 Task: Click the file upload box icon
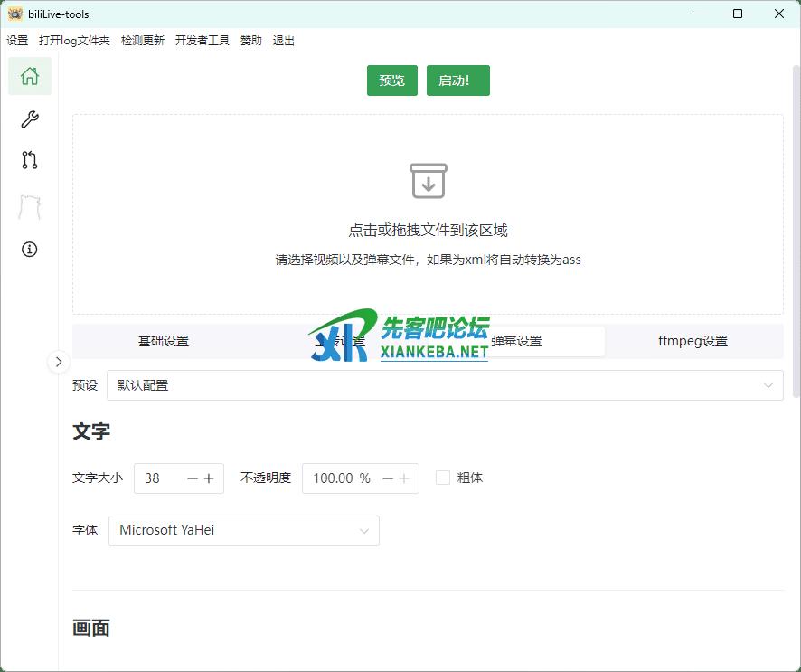[428, 181]
